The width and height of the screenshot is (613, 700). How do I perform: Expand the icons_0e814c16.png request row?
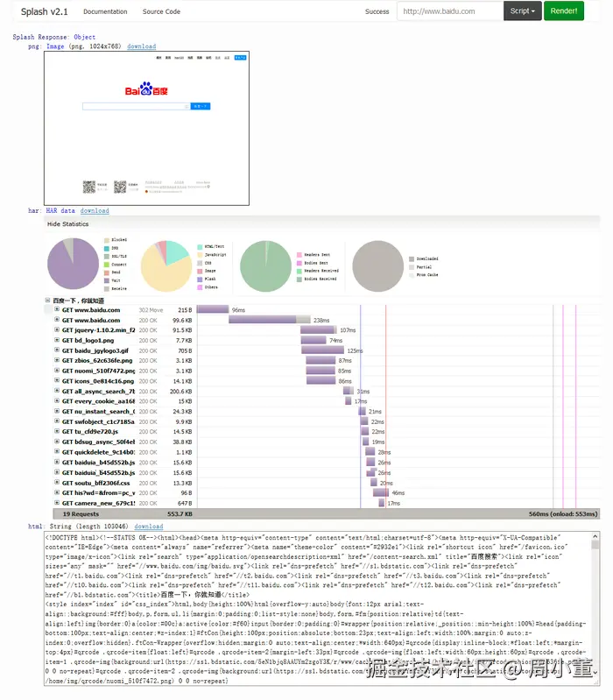[x=57, y=381]
